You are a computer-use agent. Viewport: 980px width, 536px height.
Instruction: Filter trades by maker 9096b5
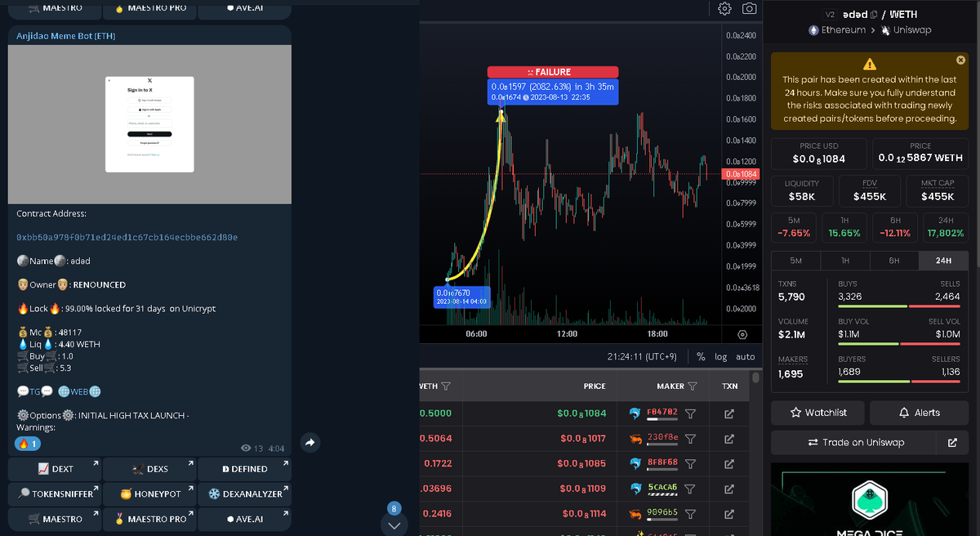coord(690,514)
